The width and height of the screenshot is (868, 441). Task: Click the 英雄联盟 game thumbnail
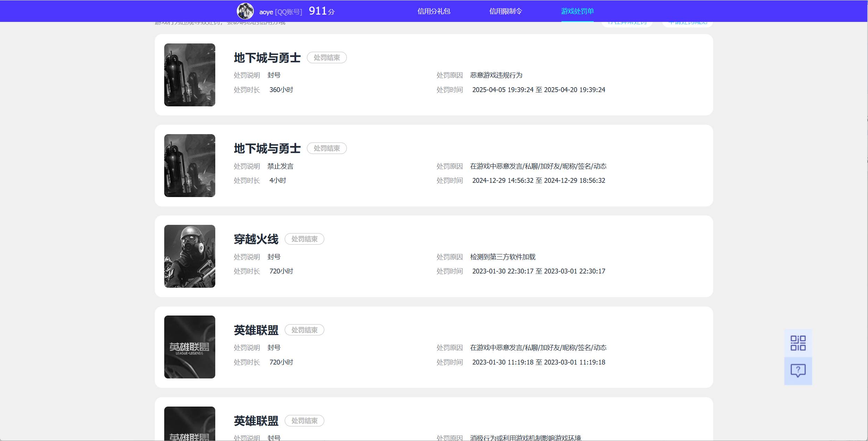point(190,347)
